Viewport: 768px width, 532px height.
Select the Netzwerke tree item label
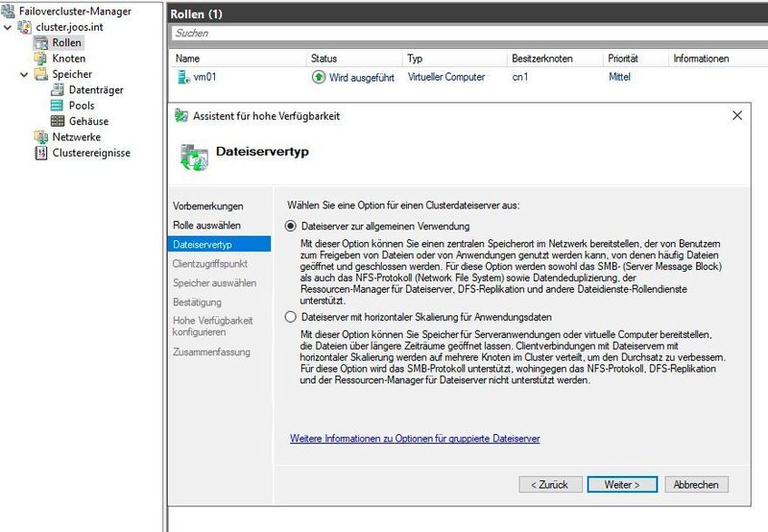77,136
